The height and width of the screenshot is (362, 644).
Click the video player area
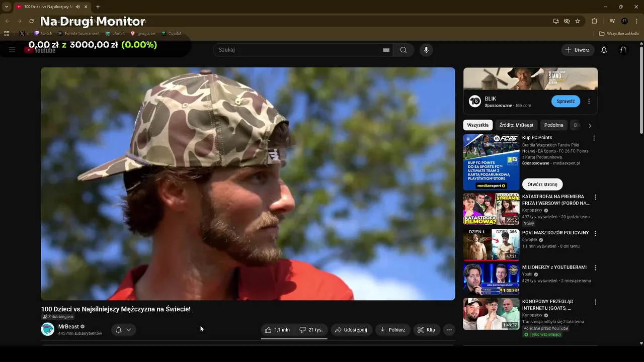click(x=248, y=184)
